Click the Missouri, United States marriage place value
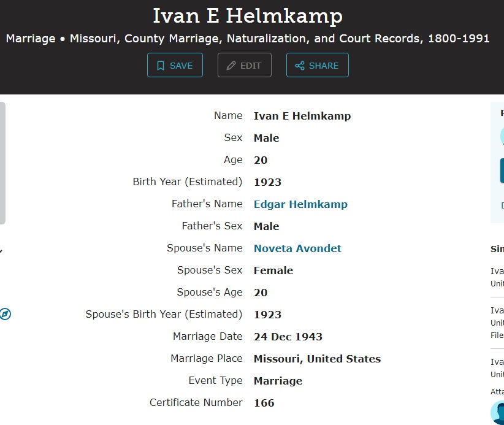The width and height of the screenshot is (504, 425). tap(317, 359)
